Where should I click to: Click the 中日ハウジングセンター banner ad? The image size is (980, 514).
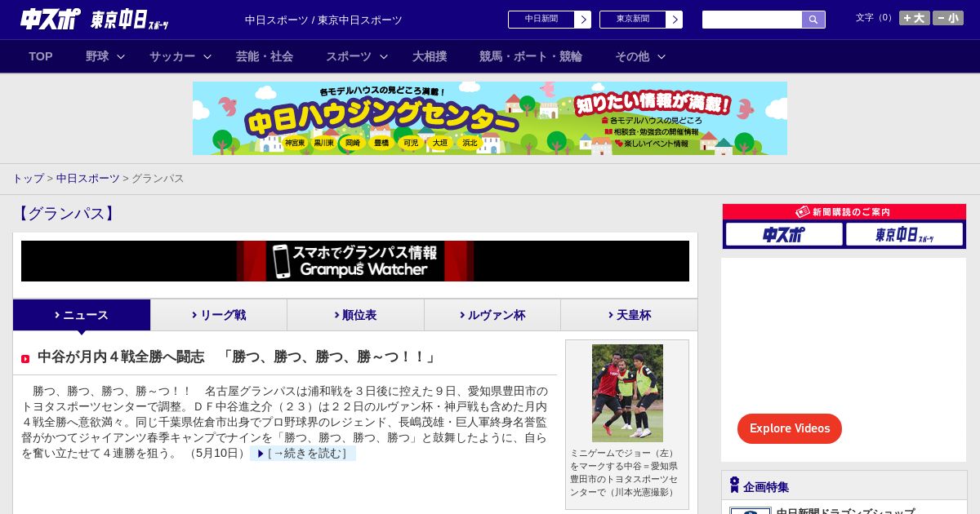coord(490,118)
